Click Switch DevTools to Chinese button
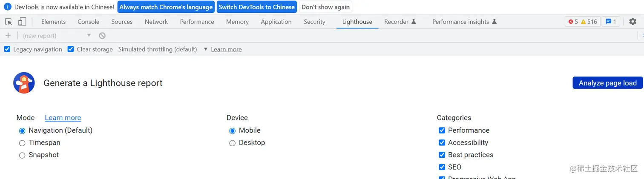 257,7
